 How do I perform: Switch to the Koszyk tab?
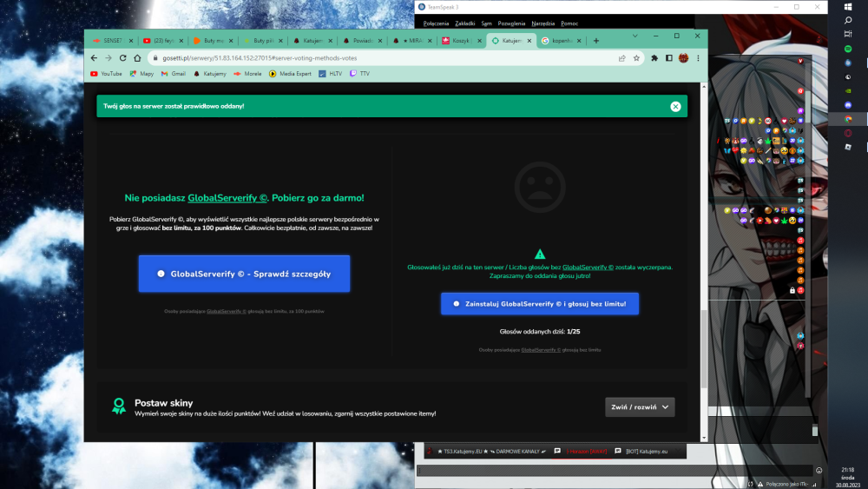[461, 41]
